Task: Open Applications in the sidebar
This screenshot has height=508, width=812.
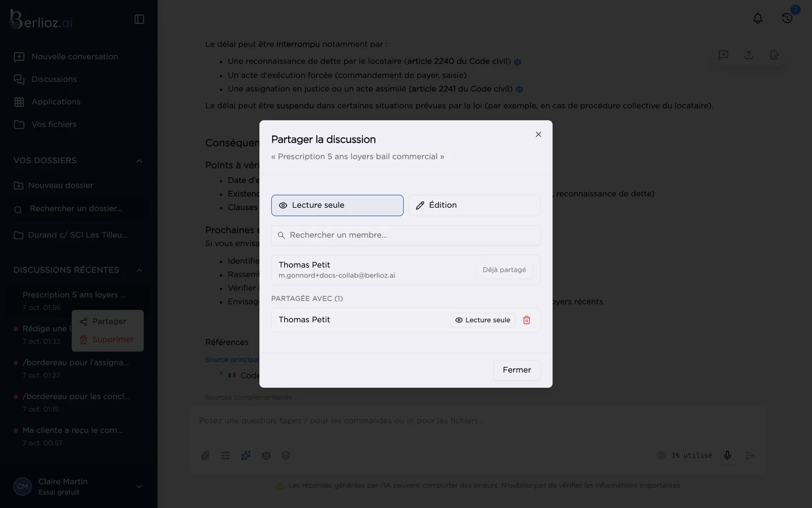Action: click(47, 102)
